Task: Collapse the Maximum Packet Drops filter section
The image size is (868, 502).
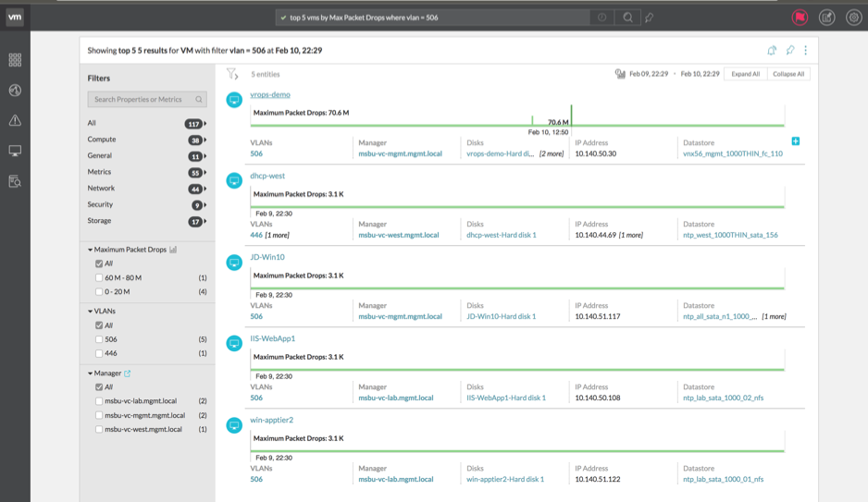Action: (x=91, y=250)
